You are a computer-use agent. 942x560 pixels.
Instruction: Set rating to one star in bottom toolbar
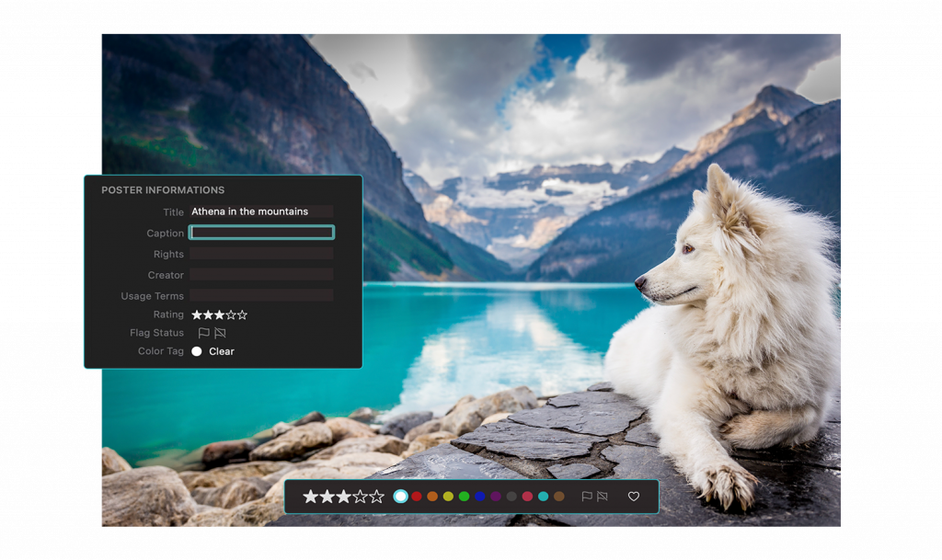(x=310, y=497)
